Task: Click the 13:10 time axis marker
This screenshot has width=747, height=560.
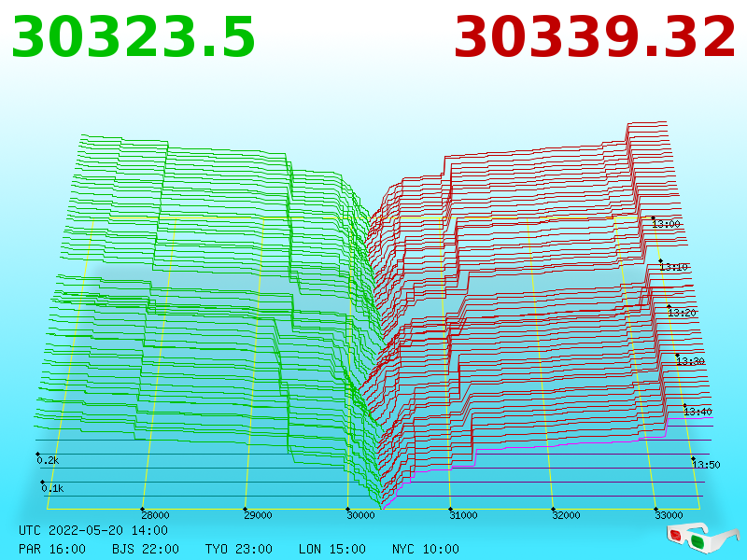Action: (673, 267)
